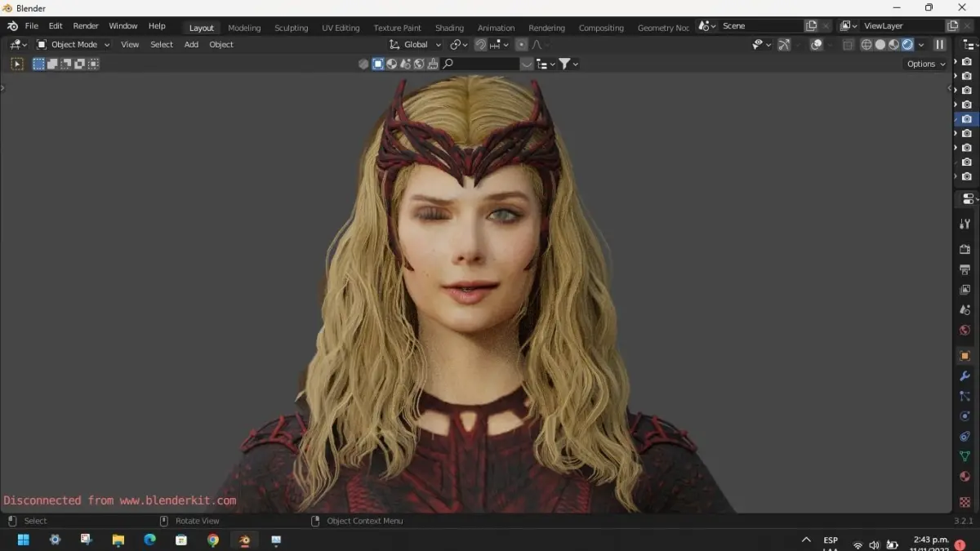Toggle the snapping magnet icon
Viewport: 980px width, 551px height.
pos(481,45)
